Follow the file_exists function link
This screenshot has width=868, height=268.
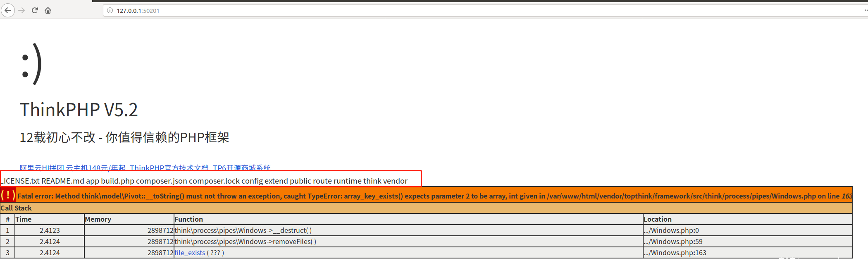click(x=190, y=253)
